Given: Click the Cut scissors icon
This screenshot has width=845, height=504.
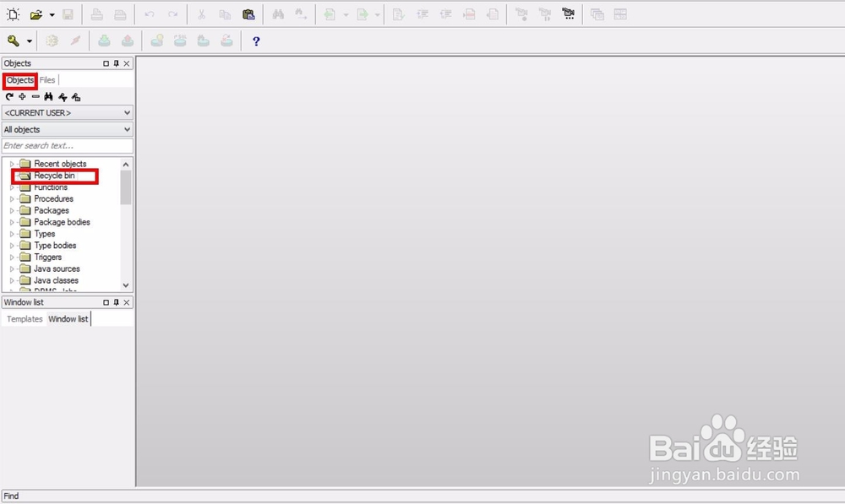Looking at the screenshot, I should coord(201,13).
